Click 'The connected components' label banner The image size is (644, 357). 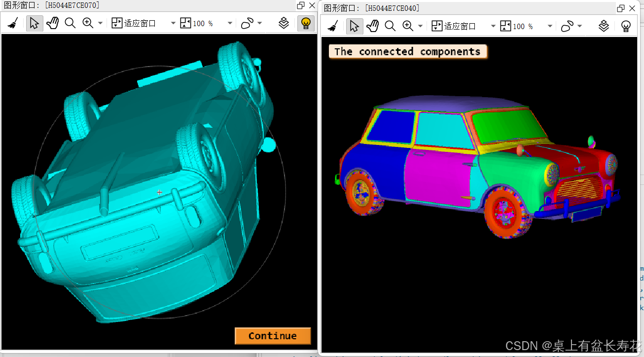coord(407,51)
